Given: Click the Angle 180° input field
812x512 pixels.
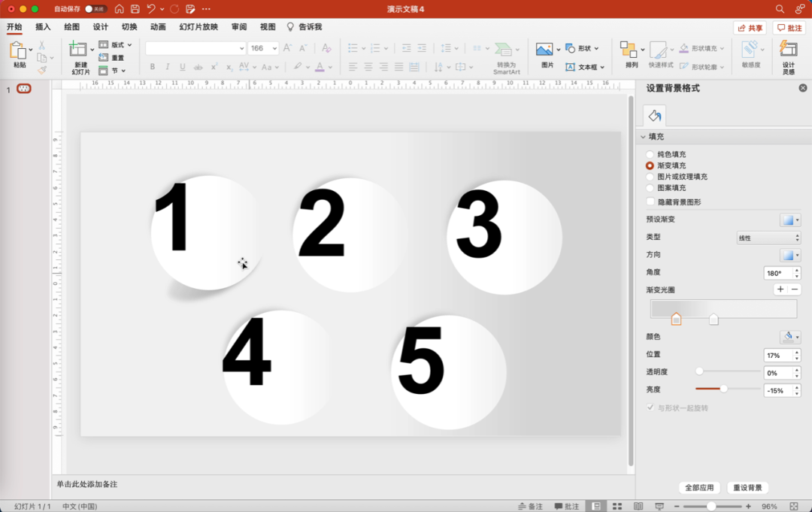Looking at the screenshot, I should tap(778, 273).
